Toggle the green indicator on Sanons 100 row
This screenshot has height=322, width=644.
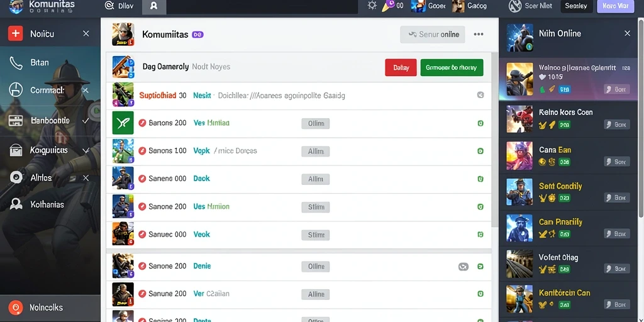[x=480, y=151]
